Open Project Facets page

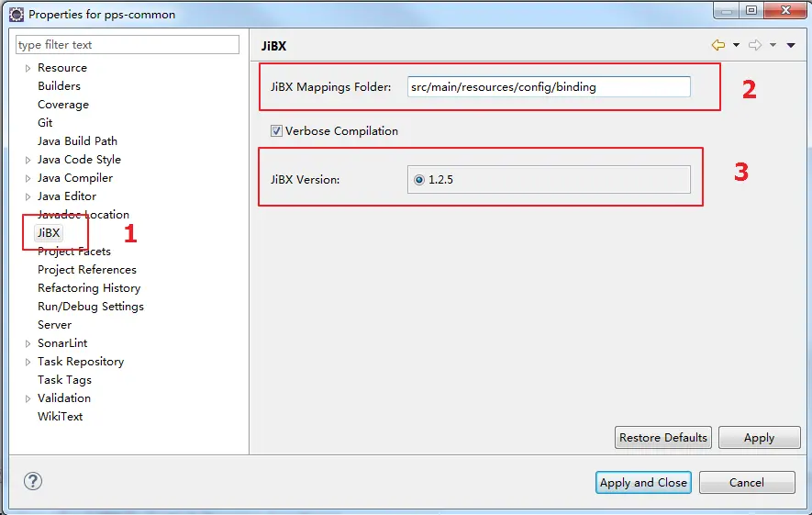pos(74,252)
